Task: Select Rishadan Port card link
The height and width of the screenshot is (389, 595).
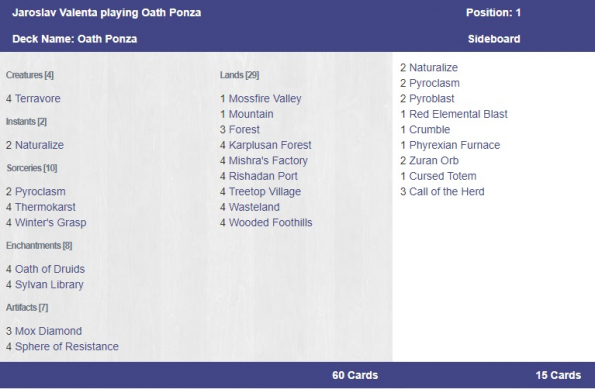Action: [x=263, y=176]
